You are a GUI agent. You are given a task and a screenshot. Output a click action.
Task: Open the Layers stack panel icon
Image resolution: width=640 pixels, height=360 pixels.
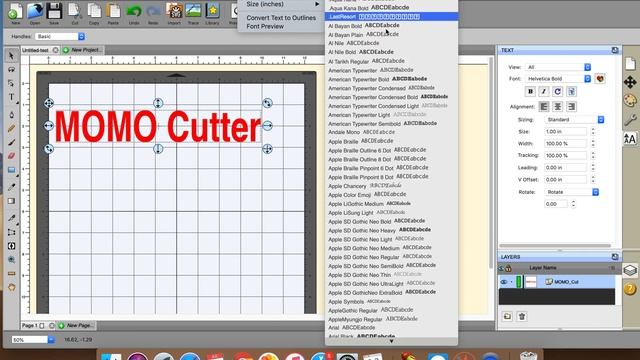(630, 270)
